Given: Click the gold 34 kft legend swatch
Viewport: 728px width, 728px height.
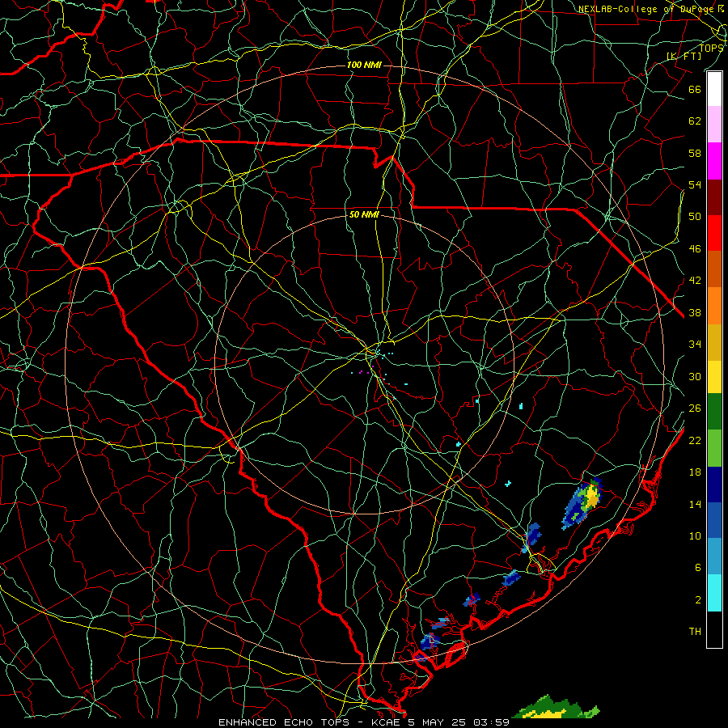Looking at the screenshot, I should [x=714, y=342].
